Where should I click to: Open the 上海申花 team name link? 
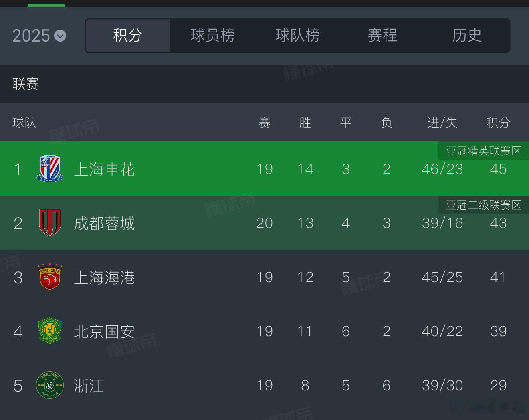pos(104,169)
